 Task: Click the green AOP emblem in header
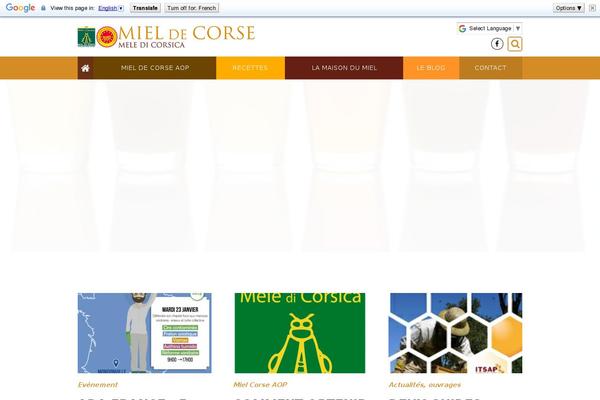tap(86, 37)
